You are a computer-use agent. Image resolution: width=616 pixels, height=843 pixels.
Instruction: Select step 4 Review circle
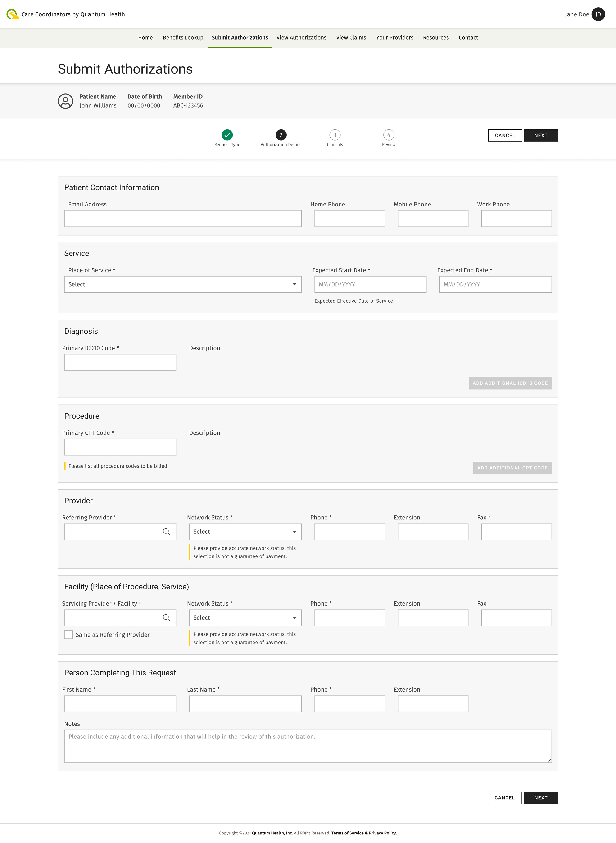pos(389,135)
